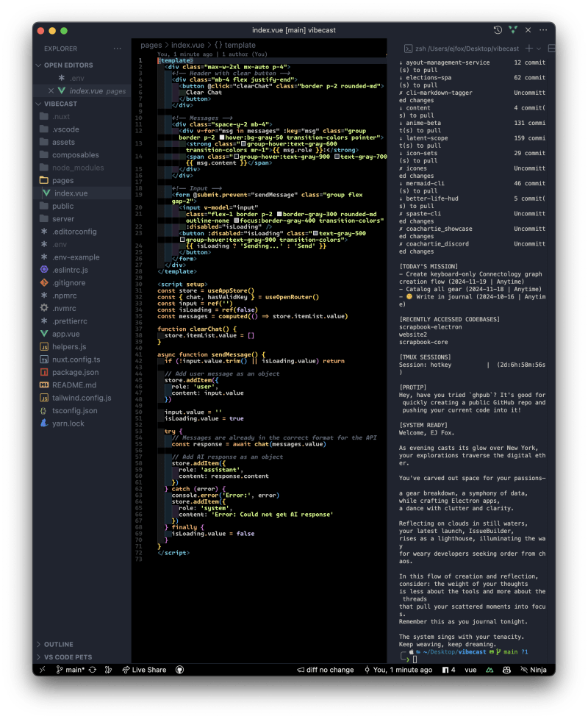The width and height of the screenshot is (588, 719).
Task: Open a new terminal with the plus icon
Action: 528,48
